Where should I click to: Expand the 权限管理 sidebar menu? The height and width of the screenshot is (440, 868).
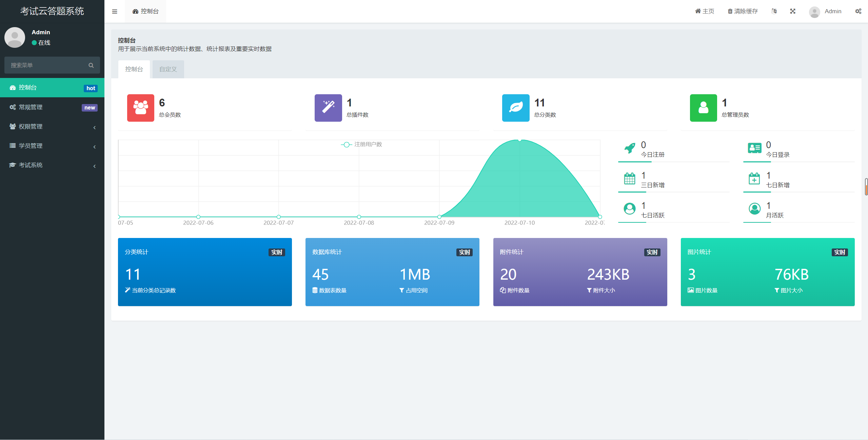click(x=52, y=126)
